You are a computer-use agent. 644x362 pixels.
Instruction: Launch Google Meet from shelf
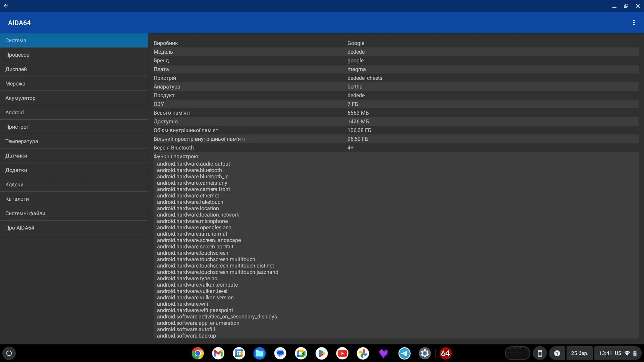pos(301,353)
